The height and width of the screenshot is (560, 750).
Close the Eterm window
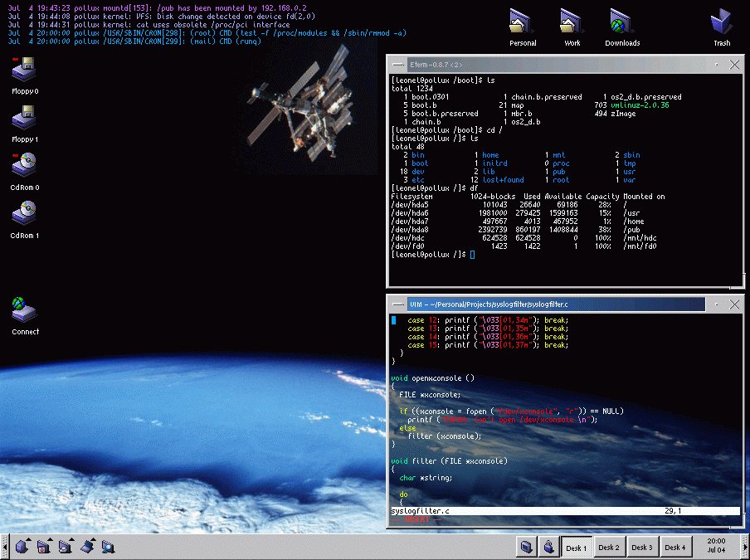[734, 65]
